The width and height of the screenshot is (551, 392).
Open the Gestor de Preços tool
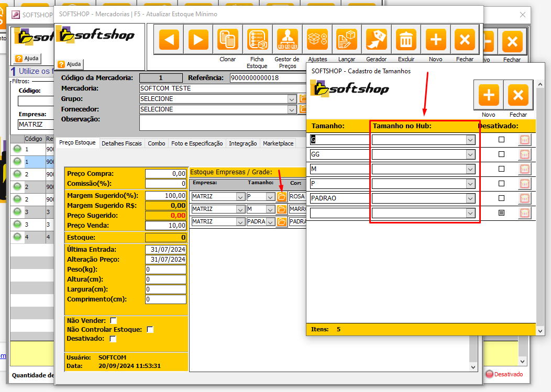287,40
